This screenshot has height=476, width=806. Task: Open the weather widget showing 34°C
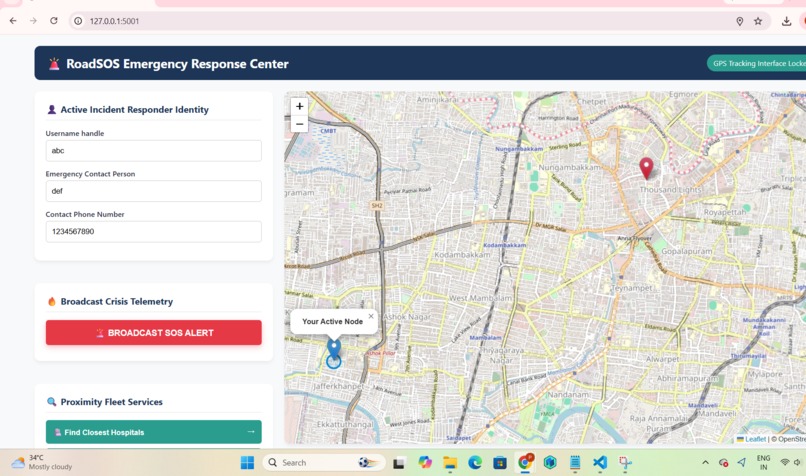(41, 462)
